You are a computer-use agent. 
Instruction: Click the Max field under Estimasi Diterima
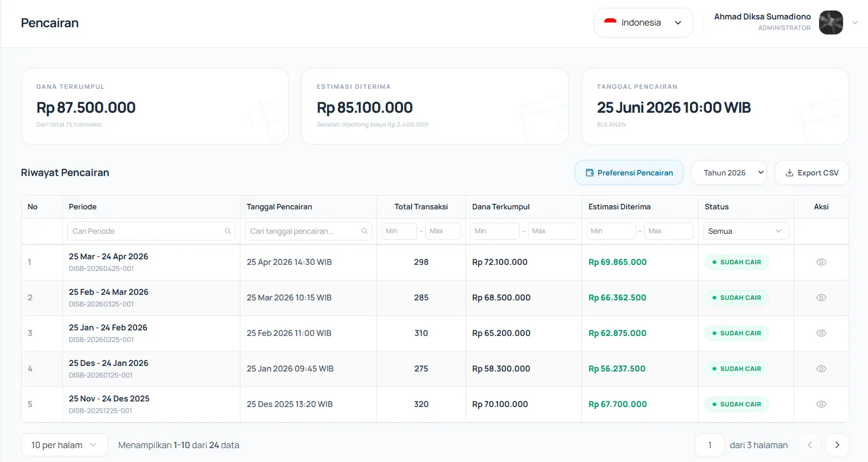pos(669,231)
